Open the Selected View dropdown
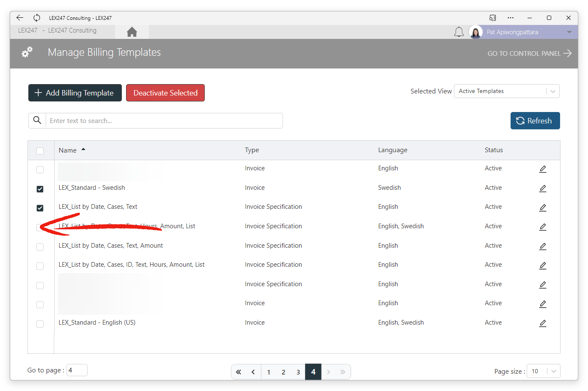 tap(506, 91)
